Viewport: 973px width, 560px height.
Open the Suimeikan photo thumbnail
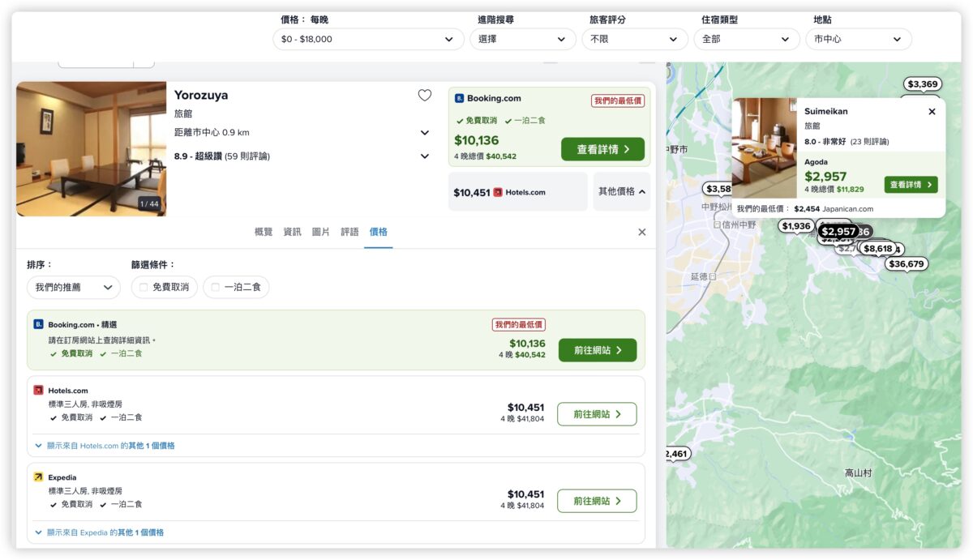(x=764, y=148)
